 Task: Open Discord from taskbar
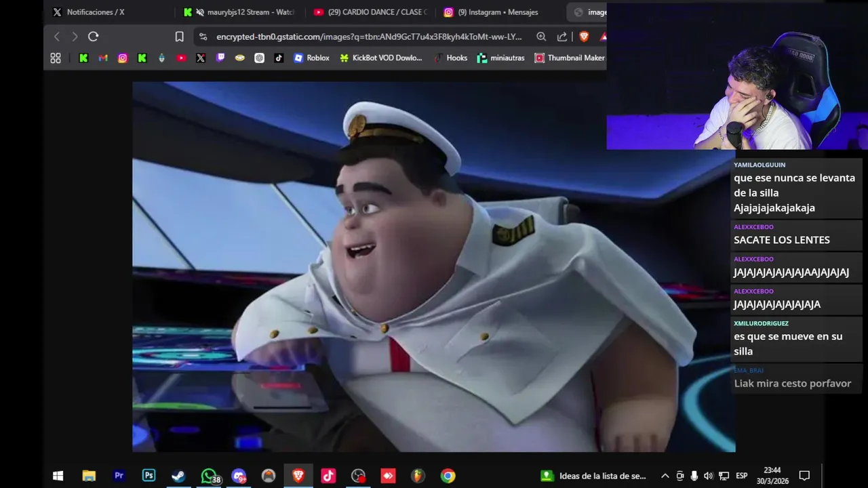239,476
